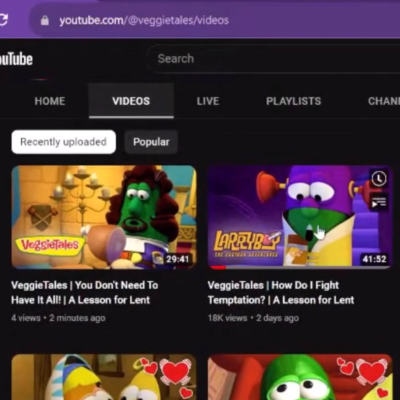Open the 'You Don't Need To Have It All!' title
The width and height of the screenshot is (400, 400).
point(85,293)
